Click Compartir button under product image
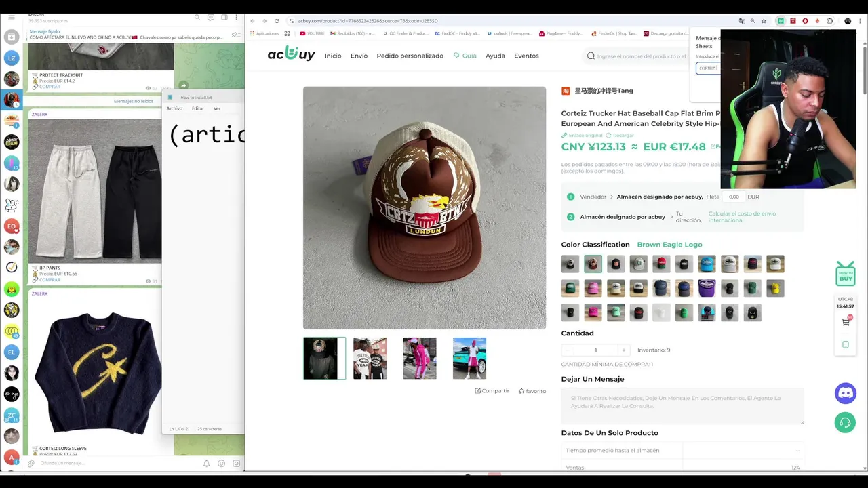The image size is (868, 488). [x=492, y=391]
